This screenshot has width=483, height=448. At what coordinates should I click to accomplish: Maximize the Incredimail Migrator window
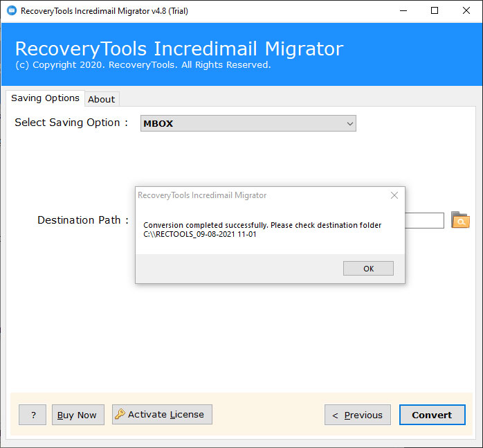click(435, 11)
